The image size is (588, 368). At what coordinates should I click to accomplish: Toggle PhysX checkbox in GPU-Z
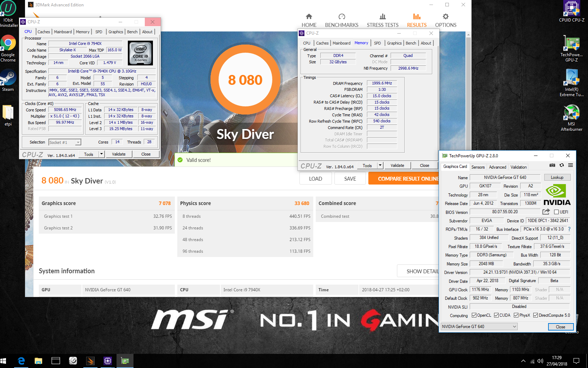pyautogui.click(x=516, y=315)
